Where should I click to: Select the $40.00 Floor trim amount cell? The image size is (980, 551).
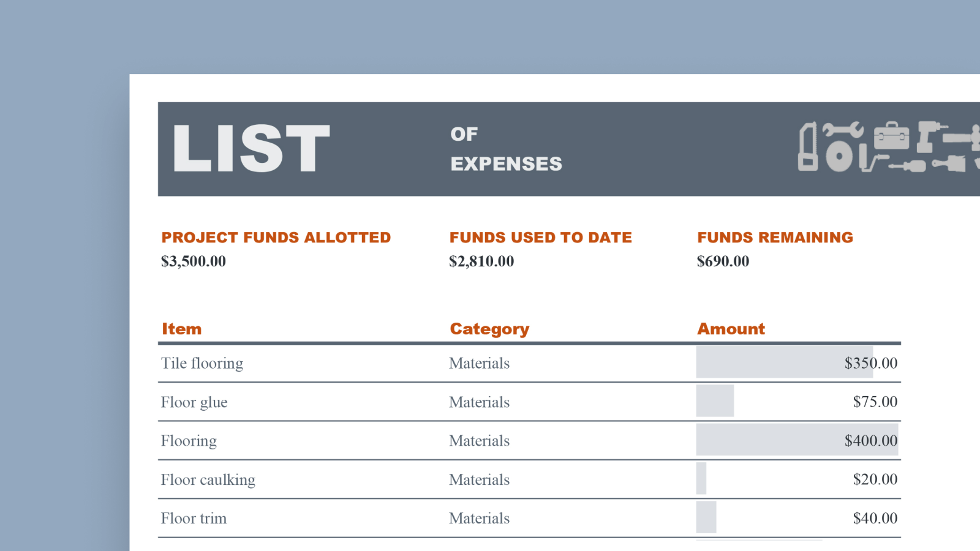coord(875,518)
